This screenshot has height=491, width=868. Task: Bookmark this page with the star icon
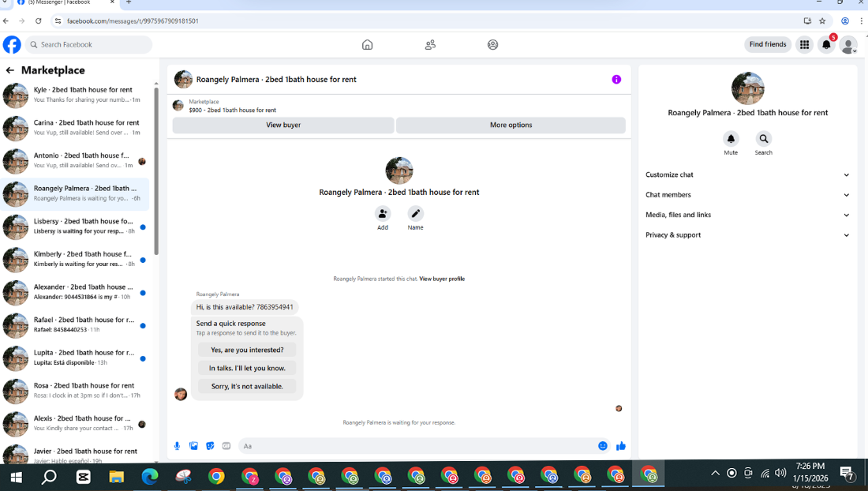pyautogui.click(x=822, y=21)
